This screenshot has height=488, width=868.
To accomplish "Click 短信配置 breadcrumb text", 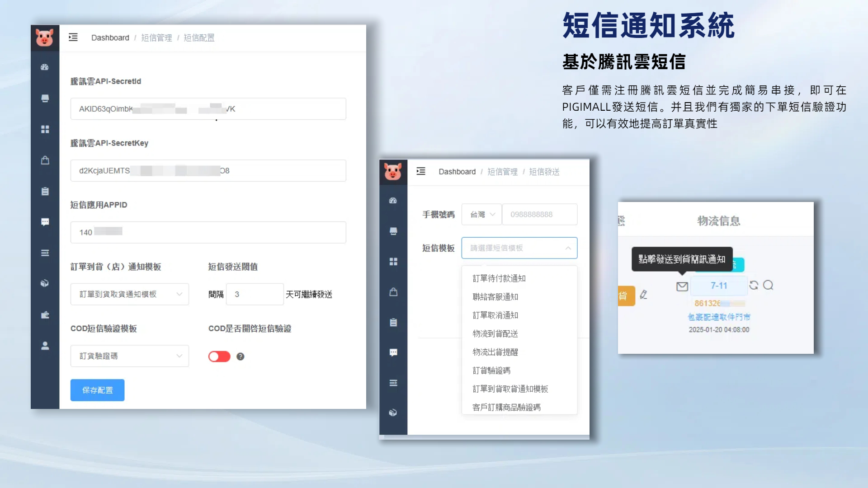I will [199, 38].
